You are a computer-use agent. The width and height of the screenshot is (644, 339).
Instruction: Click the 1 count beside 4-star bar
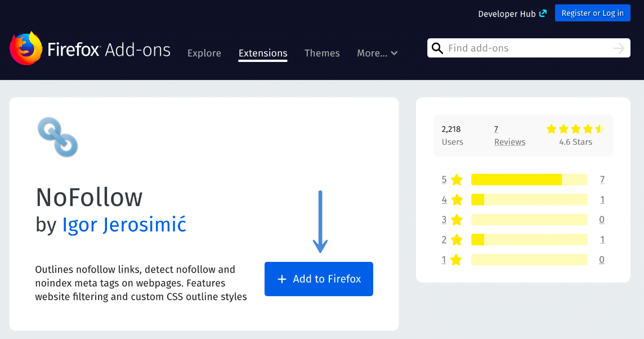(602, 200)
